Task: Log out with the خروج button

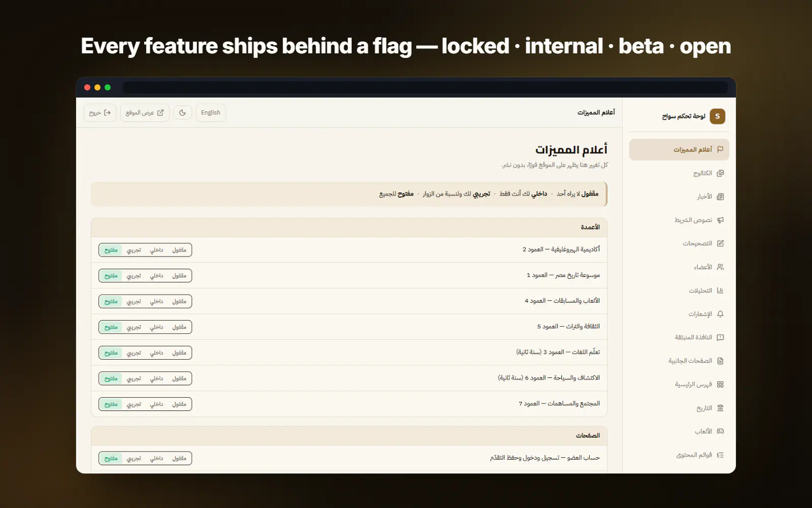Action: [100, 113]
